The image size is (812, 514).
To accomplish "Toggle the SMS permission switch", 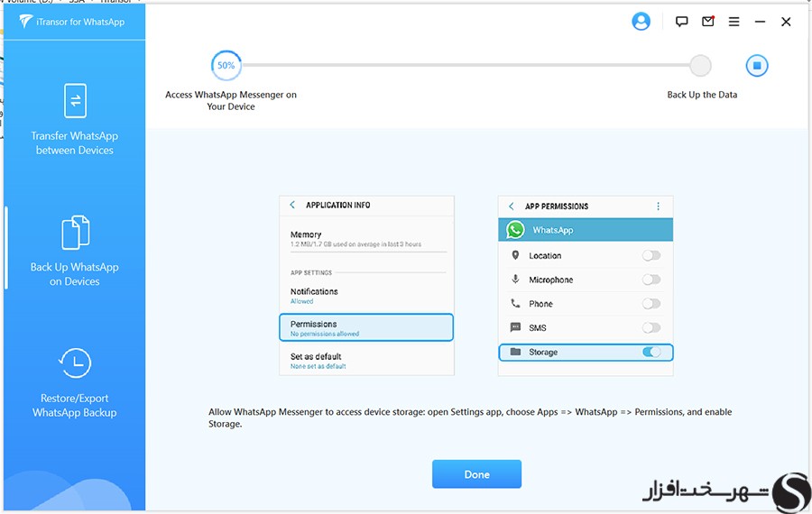I will click(651, 327).
